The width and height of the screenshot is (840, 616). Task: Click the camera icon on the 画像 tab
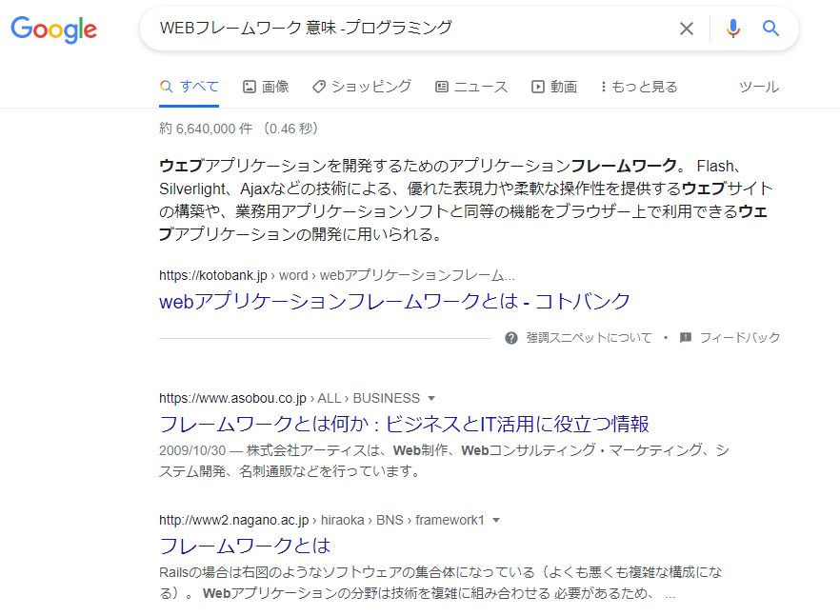click(248, 86)
